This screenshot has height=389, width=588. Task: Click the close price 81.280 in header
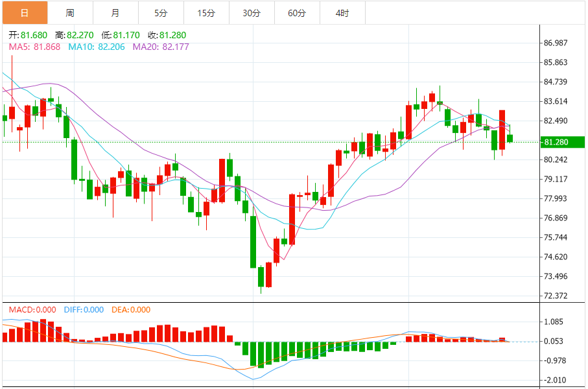[x=172, y=35]
